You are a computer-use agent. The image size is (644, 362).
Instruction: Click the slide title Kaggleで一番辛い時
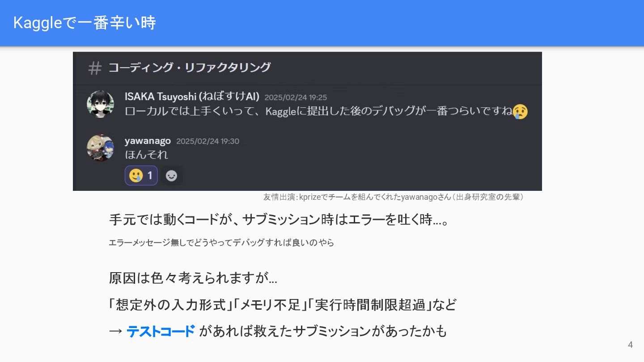[85, 23]
